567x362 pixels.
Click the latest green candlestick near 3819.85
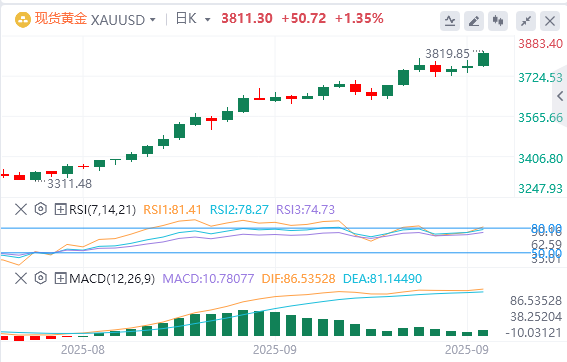coord(483,59)
